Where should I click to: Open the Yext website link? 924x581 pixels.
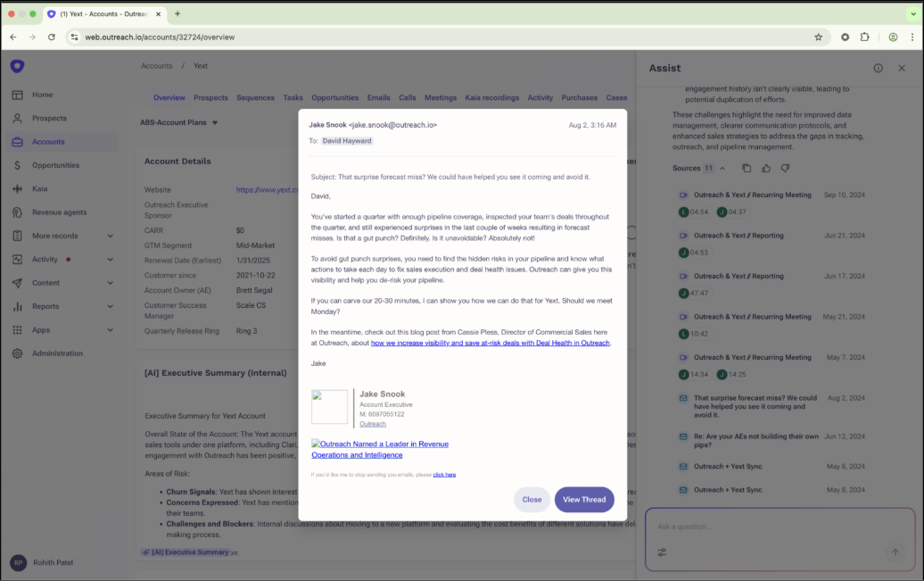(x=267, y=190)
